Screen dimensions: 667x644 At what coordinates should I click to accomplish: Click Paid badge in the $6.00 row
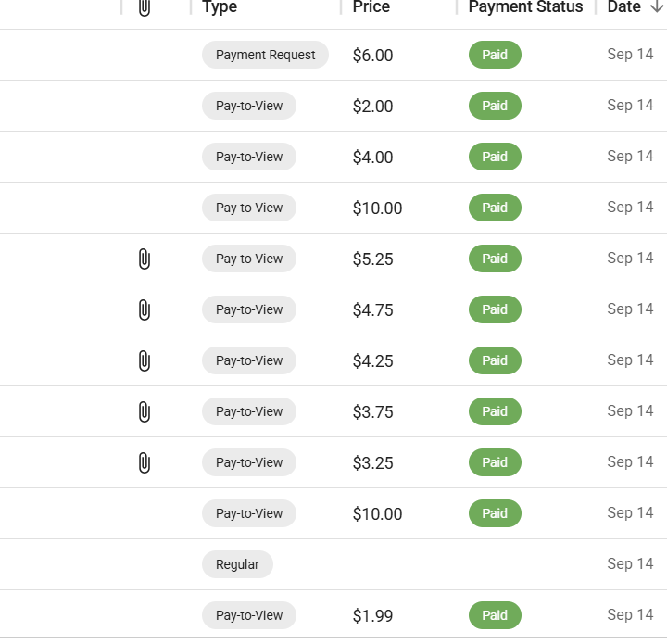coord(495,55)
